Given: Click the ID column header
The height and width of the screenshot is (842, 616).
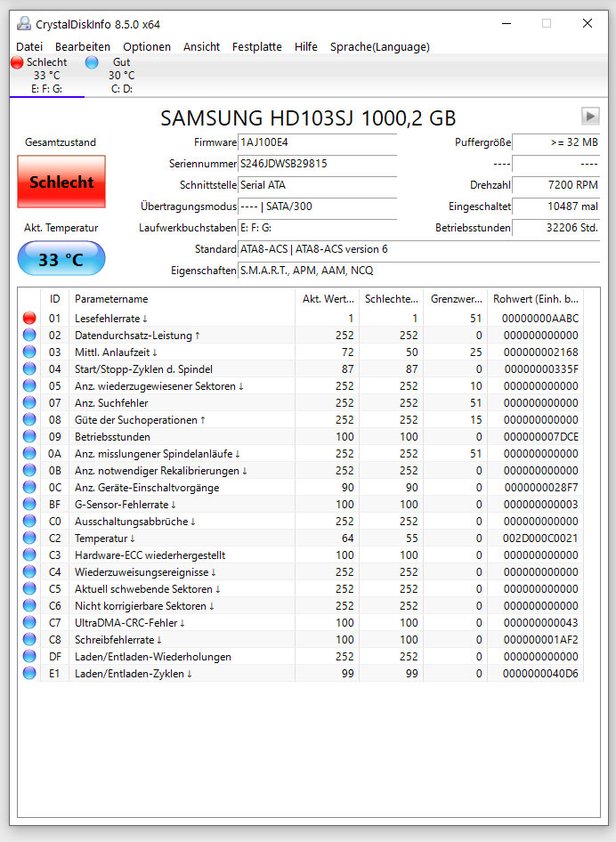Looking at the screenshot, I should pyautogui.click(x=55, y=299).
